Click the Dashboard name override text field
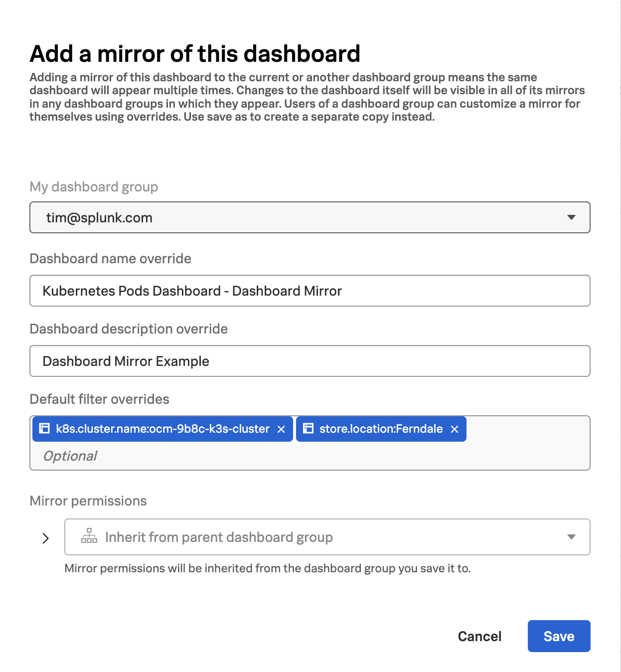Image resolution: width=621 pixels, height=672 pixels. coord(310,291)
